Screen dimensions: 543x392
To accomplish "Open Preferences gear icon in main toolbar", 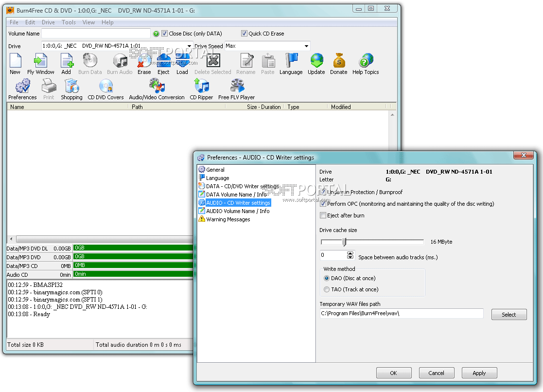I will (22, 86).
